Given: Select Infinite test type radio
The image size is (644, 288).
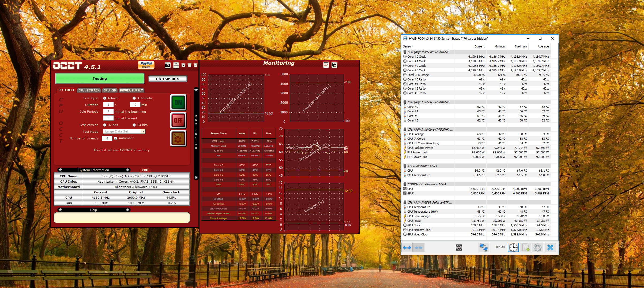Looking at the screenshot, I should click(105, 98).
